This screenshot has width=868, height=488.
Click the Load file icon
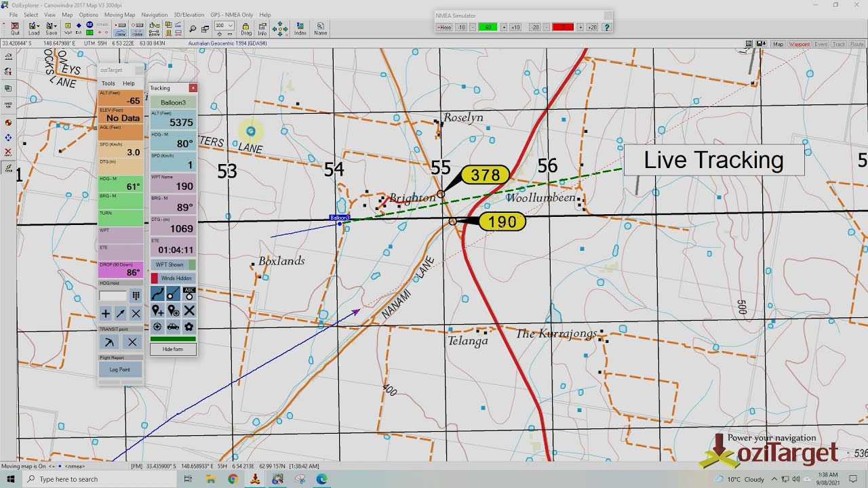33,28
